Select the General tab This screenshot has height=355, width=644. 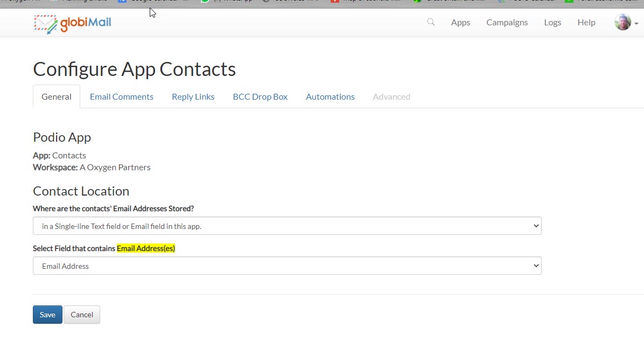[x=56, y=96]
